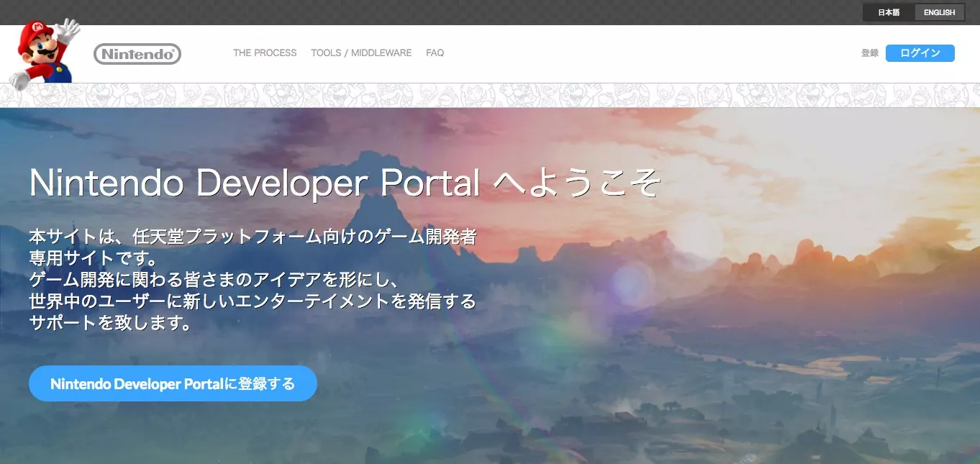Click text '専用サイトです。'

click(x=94, y=258)
